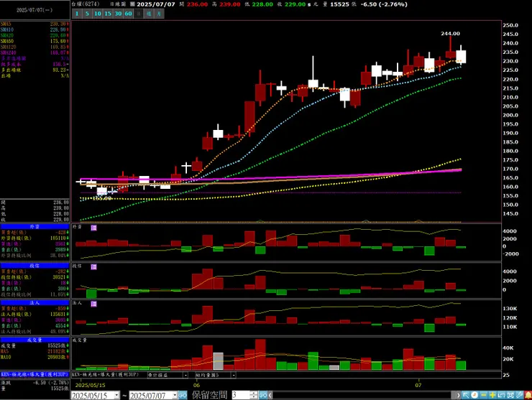Switch to 30-minute timeframe
Viewport: 532px width, 400px height.
[118, 14]
